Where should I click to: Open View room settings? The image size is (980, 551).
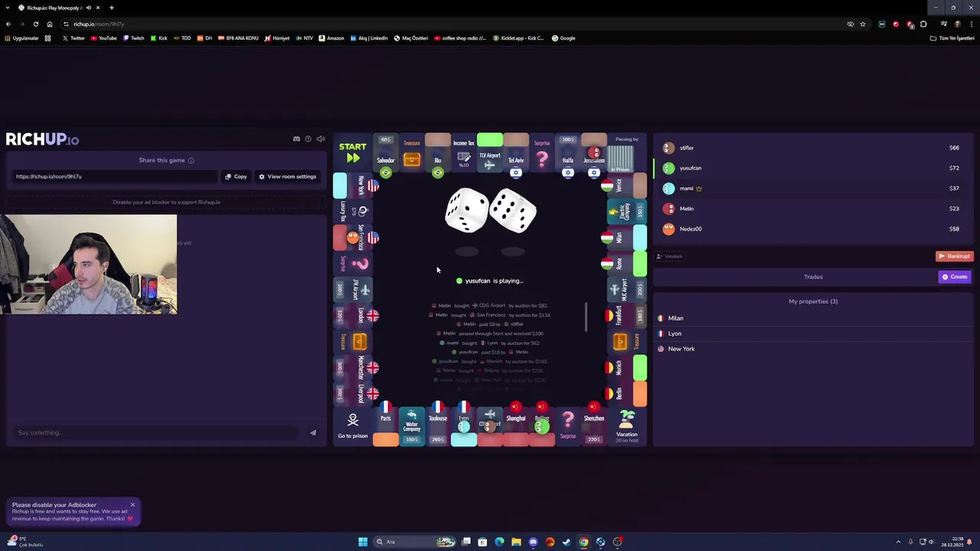[x=287, y=177]
